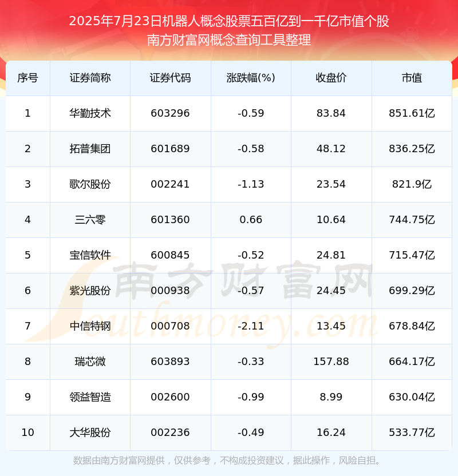The width and height of the screenshot is (458, 476).
Task: Select stock name 宝信软件
Action: [90, 255]
